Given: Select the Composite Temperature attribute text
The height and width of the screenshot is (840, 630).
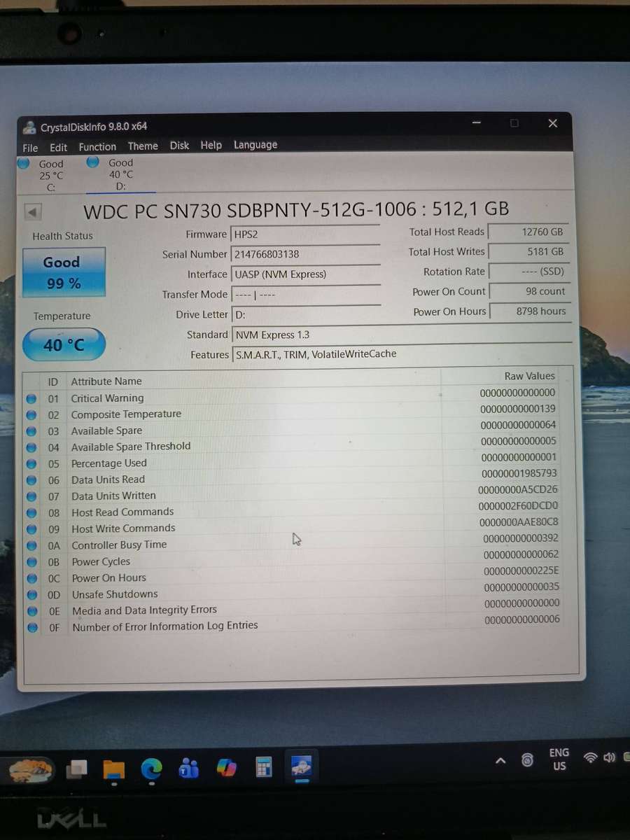Looking at the screenshot, I should (126, 414).
